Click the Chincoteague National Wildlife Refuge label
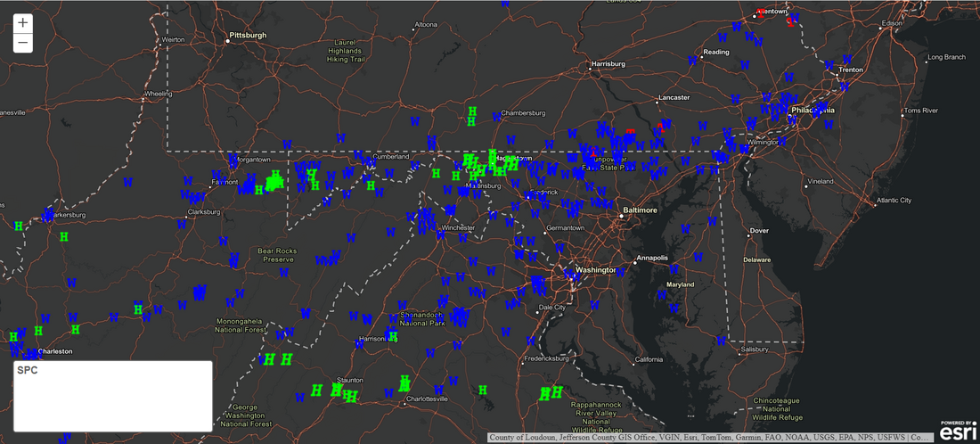This screenshot has width=980, height=444. click(x=778, y=407)
